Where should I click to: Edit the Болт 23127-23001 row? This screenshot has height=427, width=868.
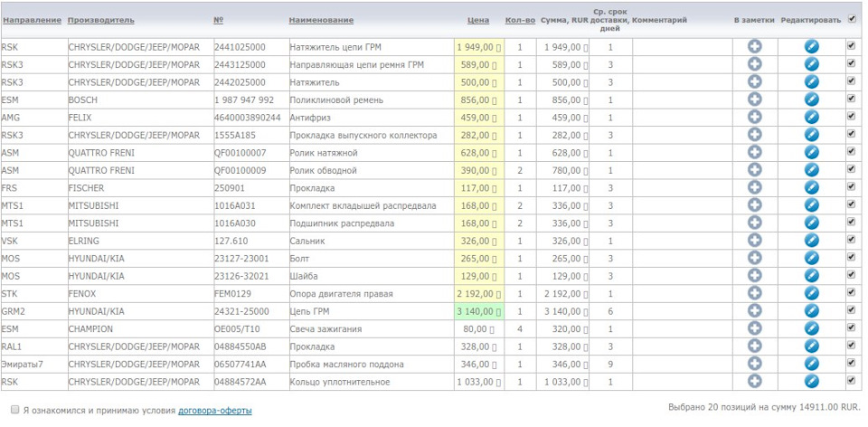coord(812,259)
